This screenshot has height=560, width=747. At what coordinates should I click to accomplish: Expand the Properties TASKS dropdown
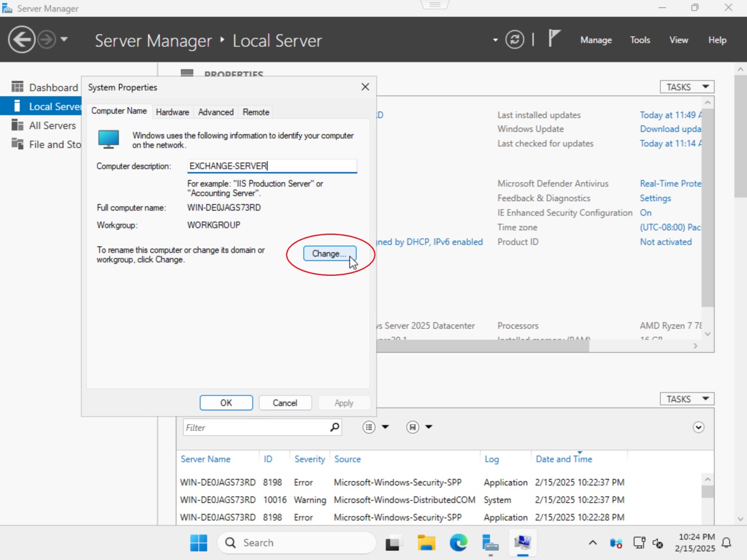coord(687,87)
